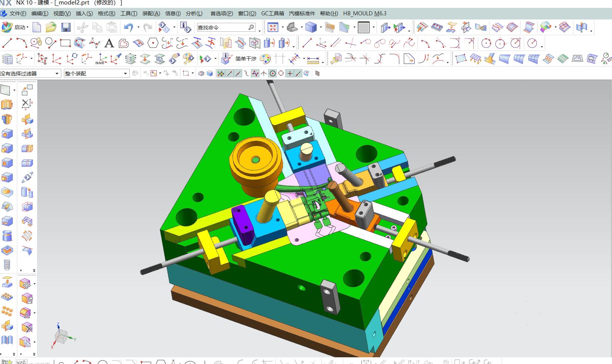The width and height of the screenshot is (612, 364).
Task: Expand the selection rectangle mode dropdown
Action: coord(193,74)
